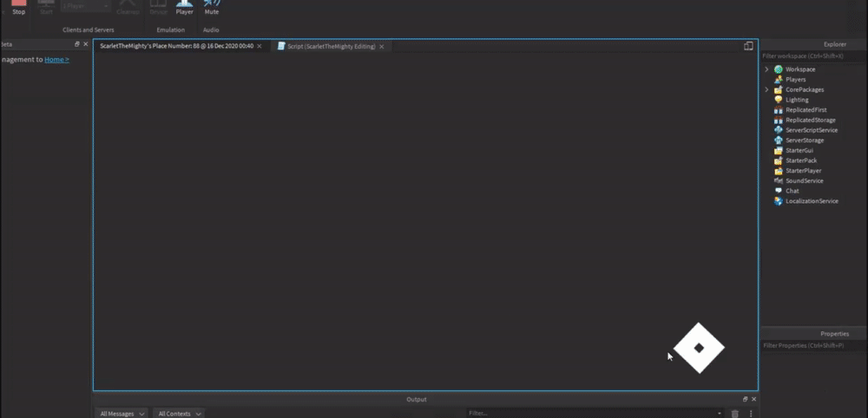Open the All Messages dropdown
The image size is (868, 418).
coord(122,414)
